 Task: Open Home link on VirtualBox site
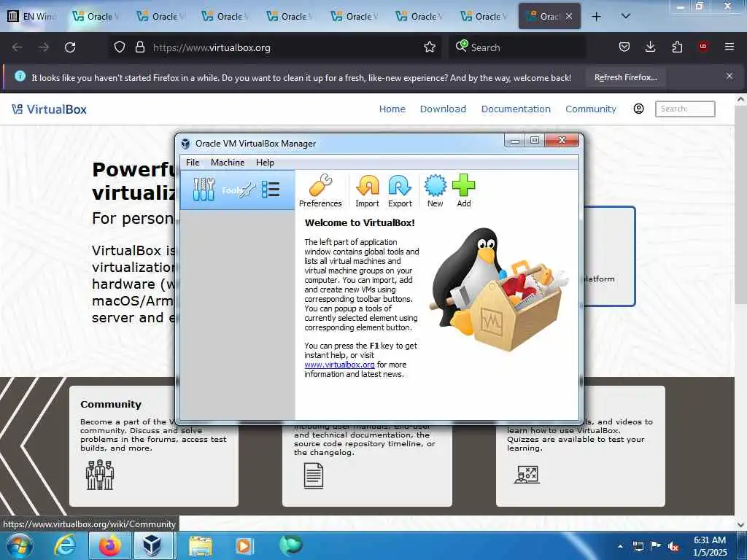pyautogui.click(x=392, y=109)
